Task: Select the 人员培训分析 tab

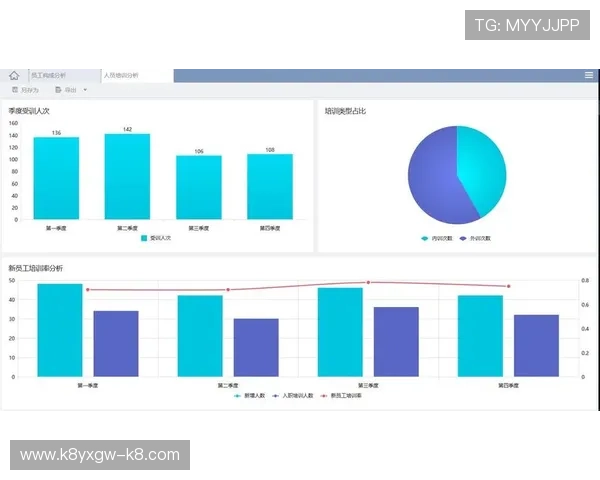Action: 122,75
